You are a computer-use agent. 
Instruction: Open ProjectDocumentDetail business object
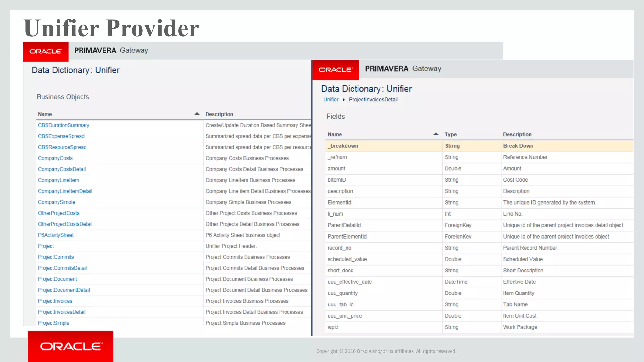(64, 290)
